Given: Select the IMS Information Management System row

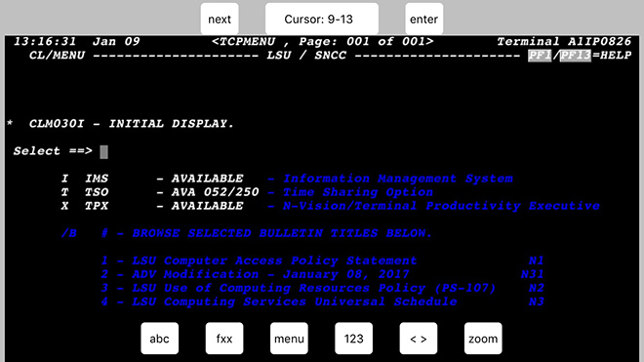Looking at the screenshot, I should click(x=287, y=179).
